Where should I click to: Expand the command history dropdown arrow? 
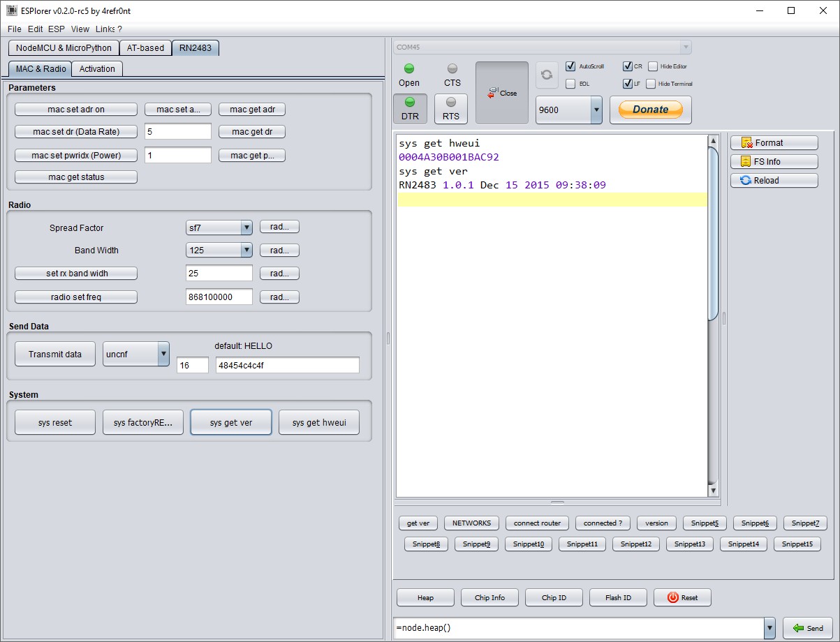click(x=769, y=628)
